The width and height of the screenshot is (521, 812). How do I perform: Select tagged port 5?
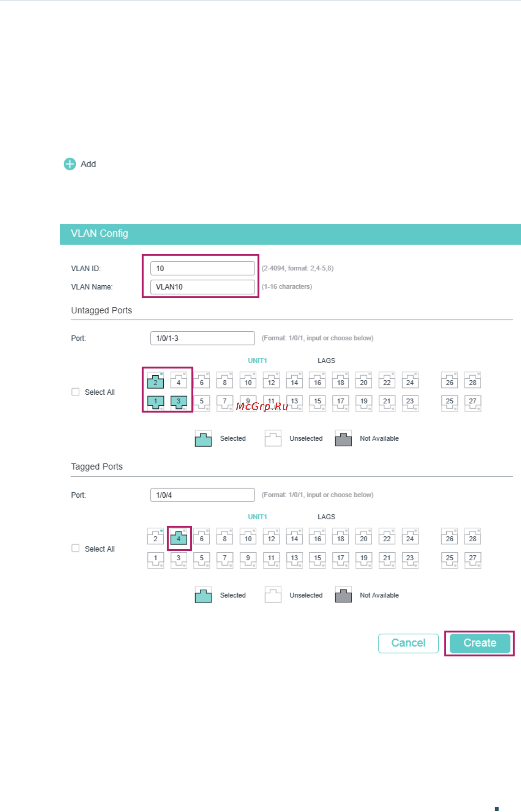click(202, 560)
